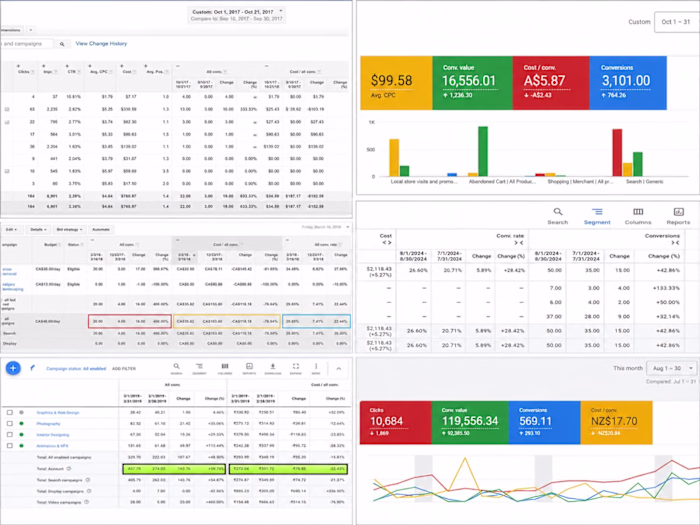Screen dimensions: 700x525
Task: Open the Edit dropdown
Action: (x=11, y=229)
